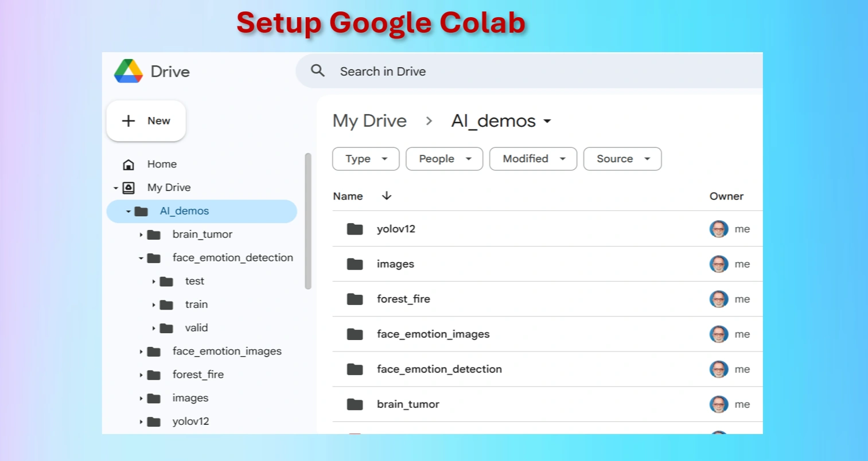This screenshot has width=868, height=461.
Task: Expand brain_tumor folder in sidebar
Action: [141, 235]
